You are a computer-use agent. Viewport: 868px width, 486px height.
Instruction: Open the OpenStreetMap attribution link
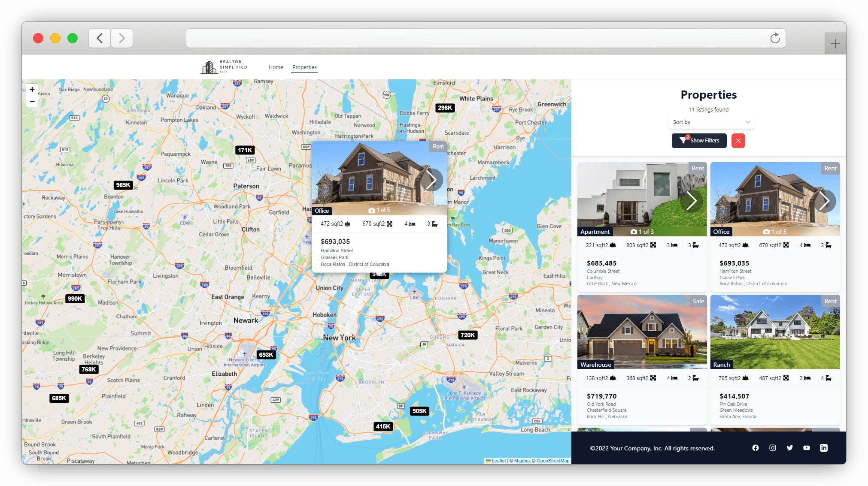click(553, 461)
